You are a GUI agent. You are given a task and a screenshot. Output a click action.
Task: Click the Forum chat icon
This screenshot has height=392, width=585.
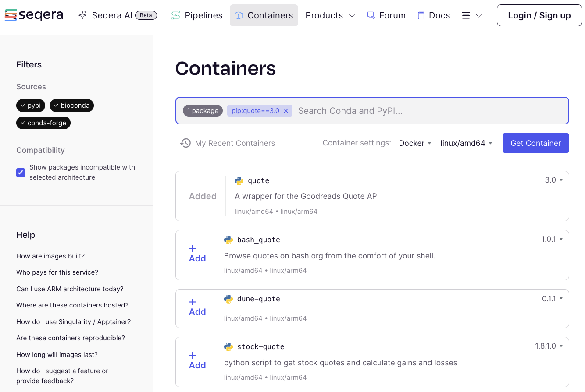tap(371, 15)
